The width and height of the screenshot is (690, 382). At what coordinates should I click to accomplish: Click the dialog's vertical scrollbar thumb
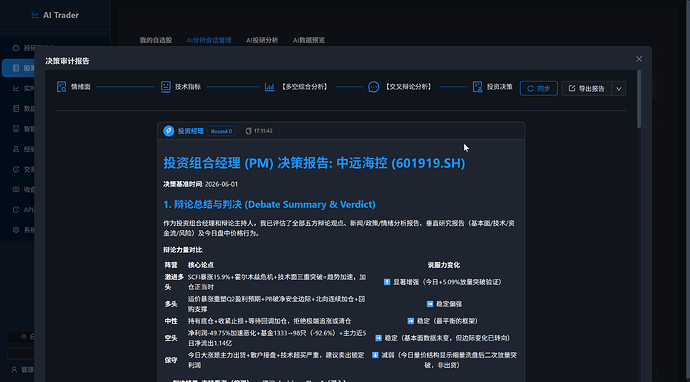point(639,99)
